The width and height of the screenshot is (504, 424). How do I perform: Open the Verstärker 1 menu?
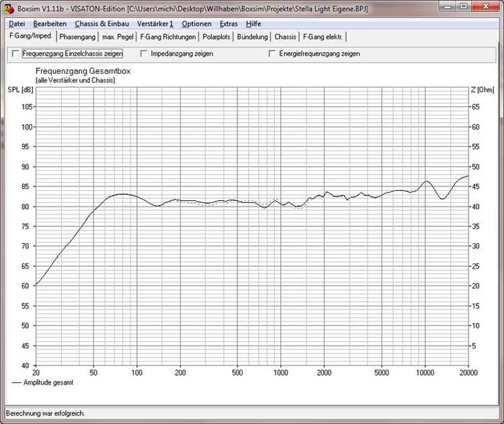coord(155,24)
